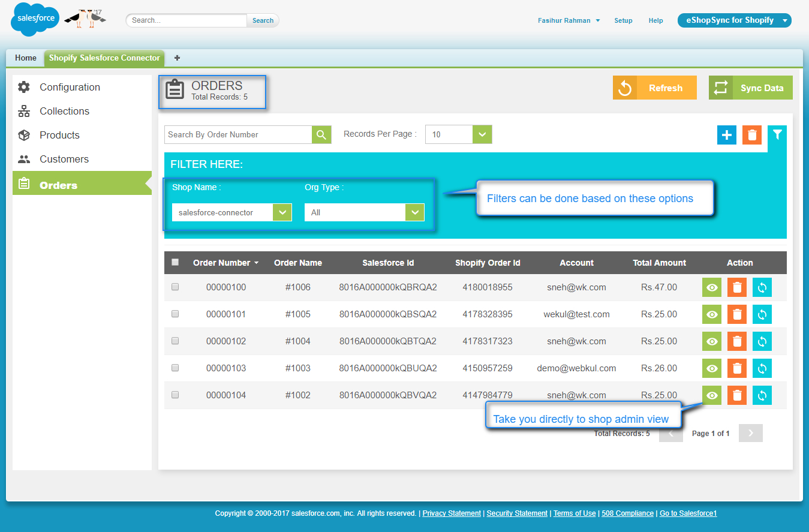
Task: View order 00000100 with eye icon
Action: (712, 287)
